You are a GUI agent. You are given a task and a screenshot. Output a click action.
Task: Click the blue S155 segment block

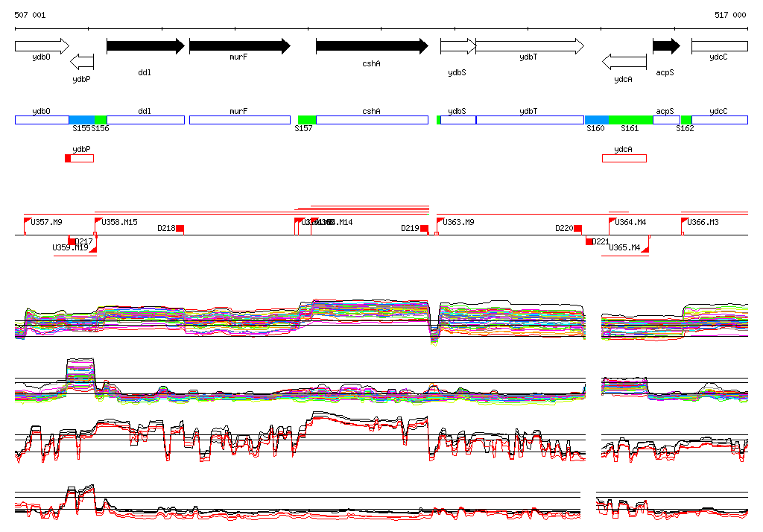(82, 120)
